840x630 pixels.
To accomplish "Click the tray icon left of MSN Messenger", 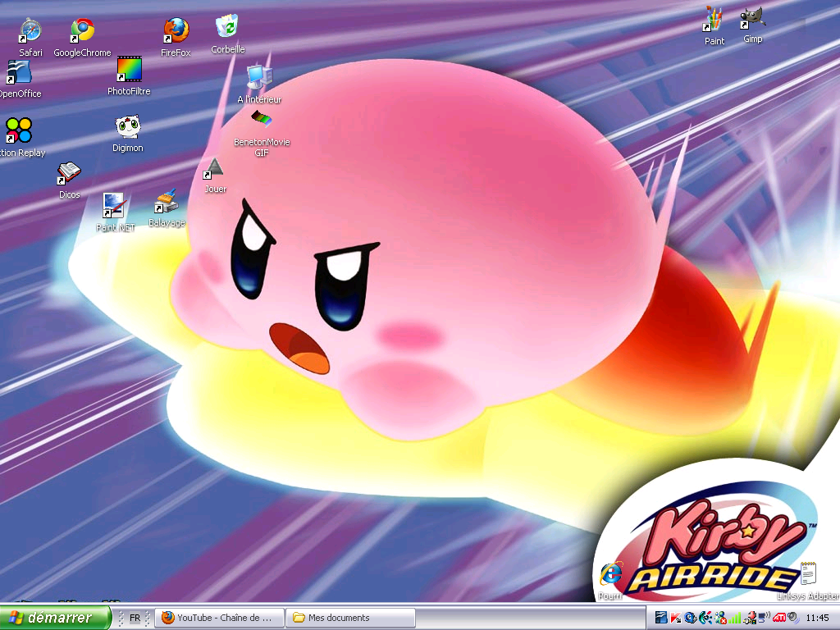I will pos(705,618).
